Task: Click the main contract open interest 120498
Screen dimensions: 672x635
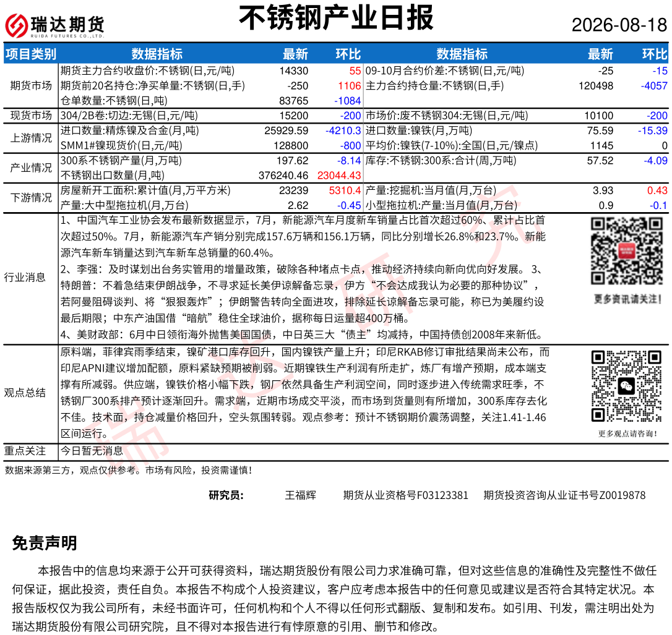Action: (596, 86)
